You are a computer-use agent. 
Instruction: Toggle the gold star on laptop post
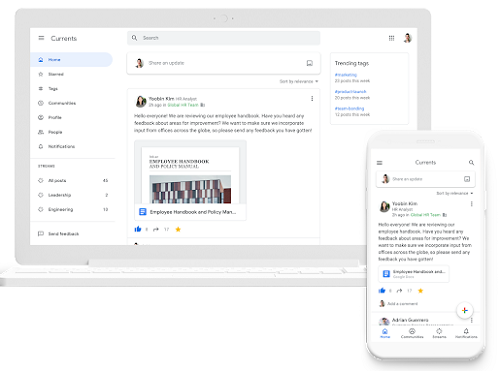click(178, 229)
